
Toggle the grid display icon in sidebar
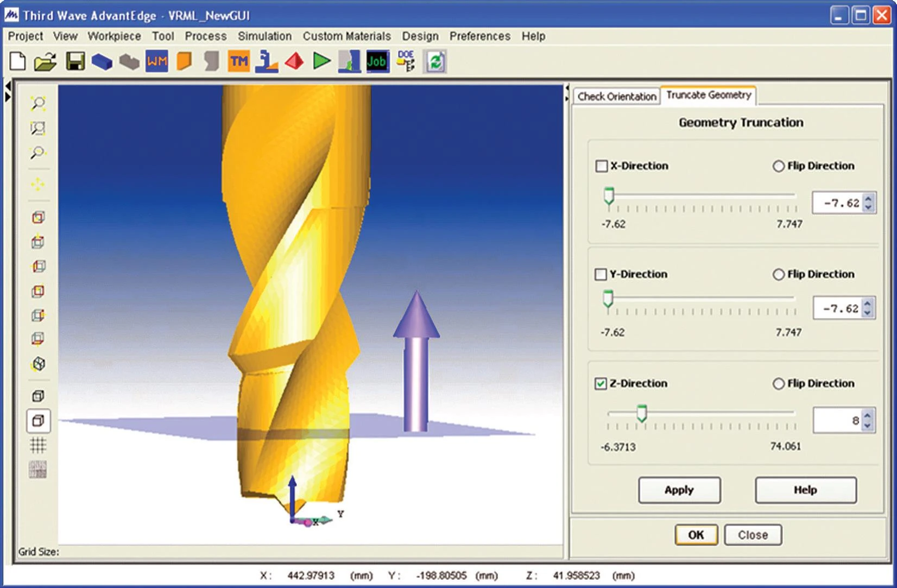point(38,446)
